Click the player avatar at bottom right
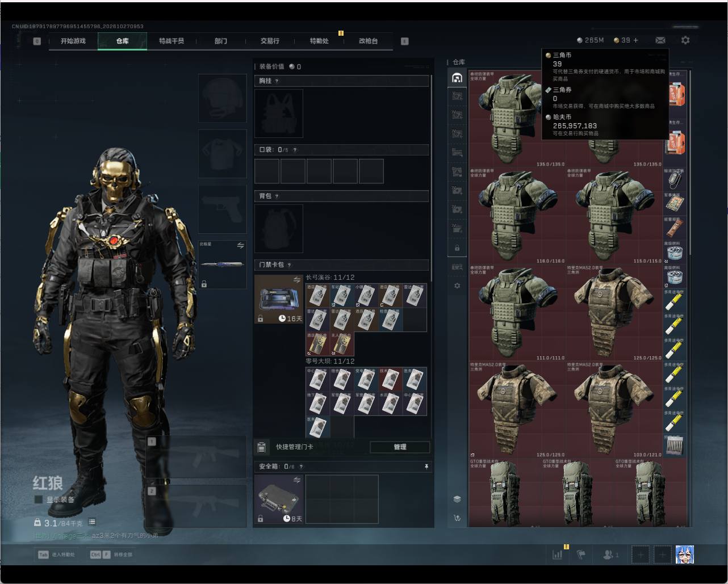The image size is (728, 584). tap(685, 554)
